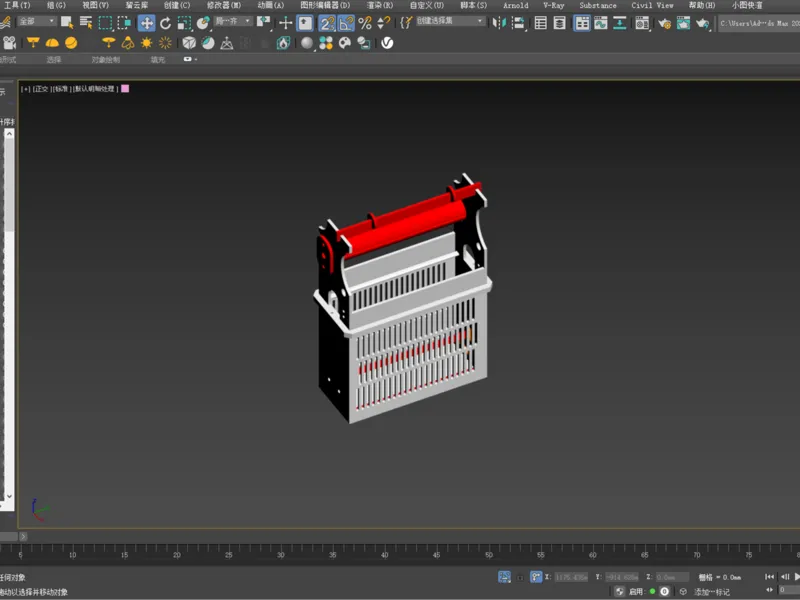
Task: Click the yellow sphere object icon
Action: [x=71, y=43]
